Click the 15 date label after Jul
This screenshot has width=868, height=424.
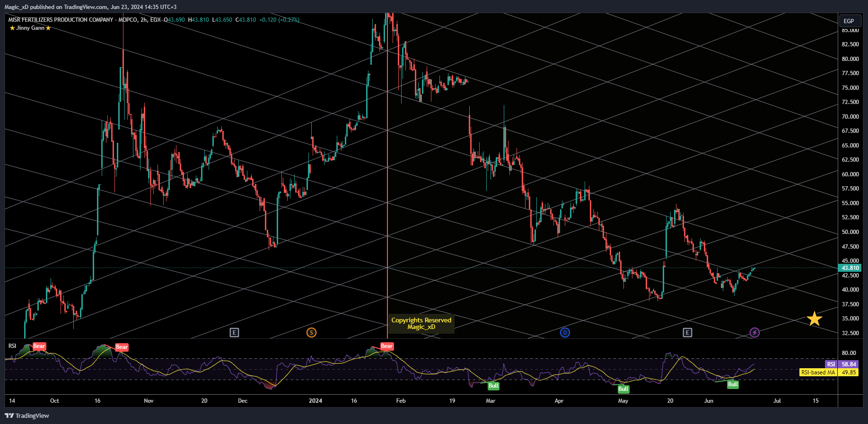[815, 401]
